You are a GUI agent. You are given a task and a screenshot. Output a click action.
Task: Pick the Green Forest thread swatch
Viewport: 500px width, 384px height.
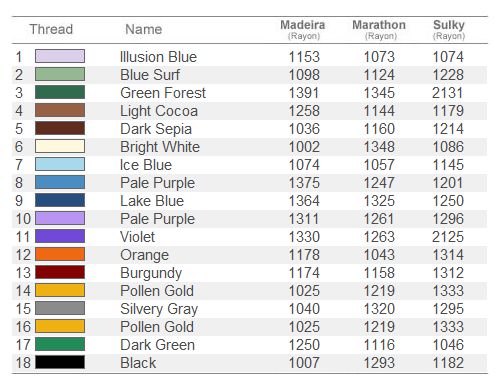pyautogui.click(x=60, y=92)
